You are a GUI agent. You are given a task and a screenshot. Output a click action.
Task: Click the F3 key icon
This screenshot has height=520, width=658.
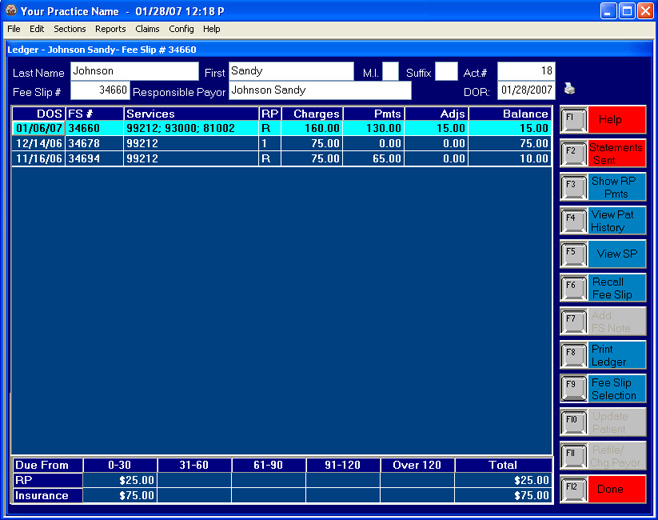pyautogui.click(x=573, y=187)
